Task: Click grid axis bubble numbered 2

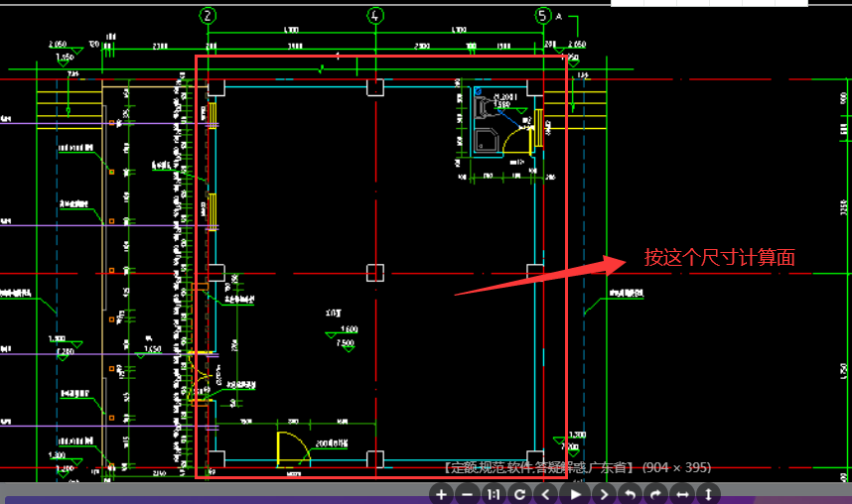Action: [x=208, y=15]
